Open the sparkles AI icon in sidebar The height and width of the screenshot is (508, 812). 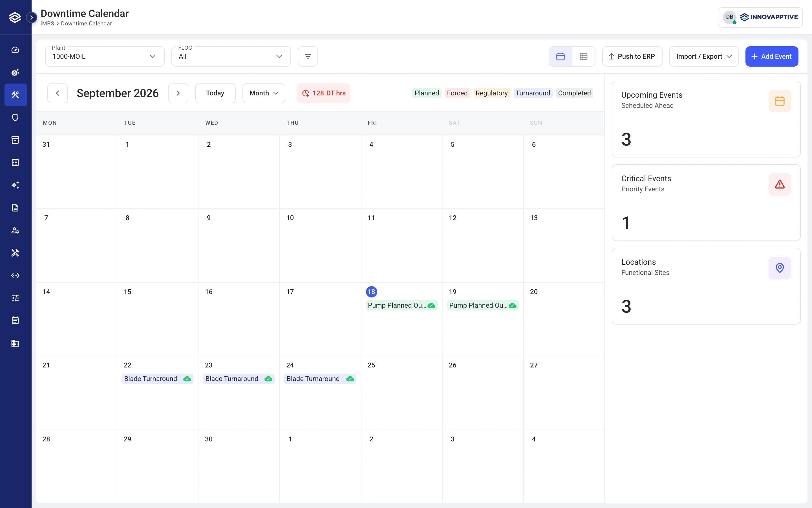(x=15, y=185)
